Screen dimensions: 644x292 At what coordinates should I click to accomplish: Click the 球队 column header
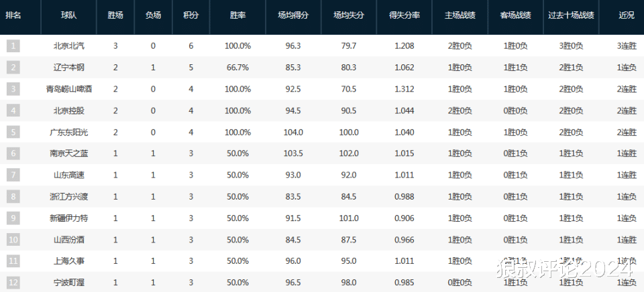[68, 16]
